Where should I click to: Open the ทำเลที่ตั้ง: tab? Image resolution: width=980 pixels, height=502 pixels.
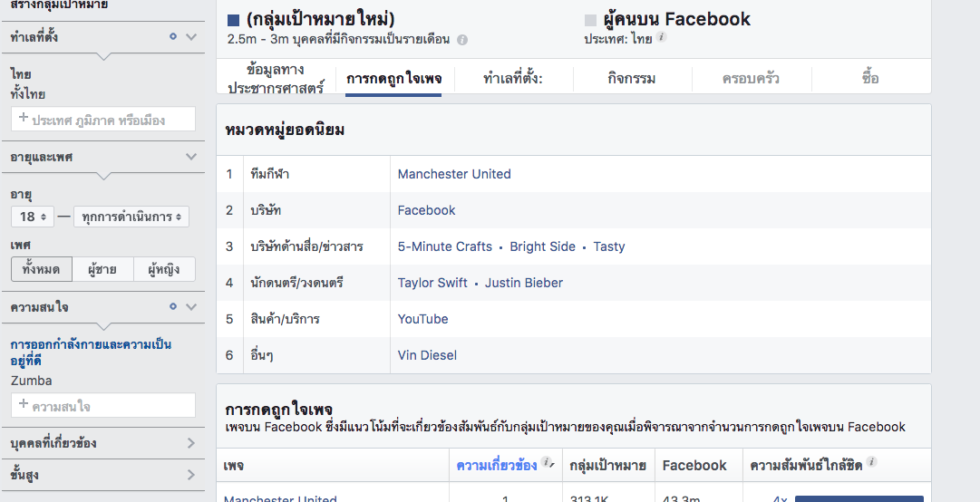coord(513,79)
